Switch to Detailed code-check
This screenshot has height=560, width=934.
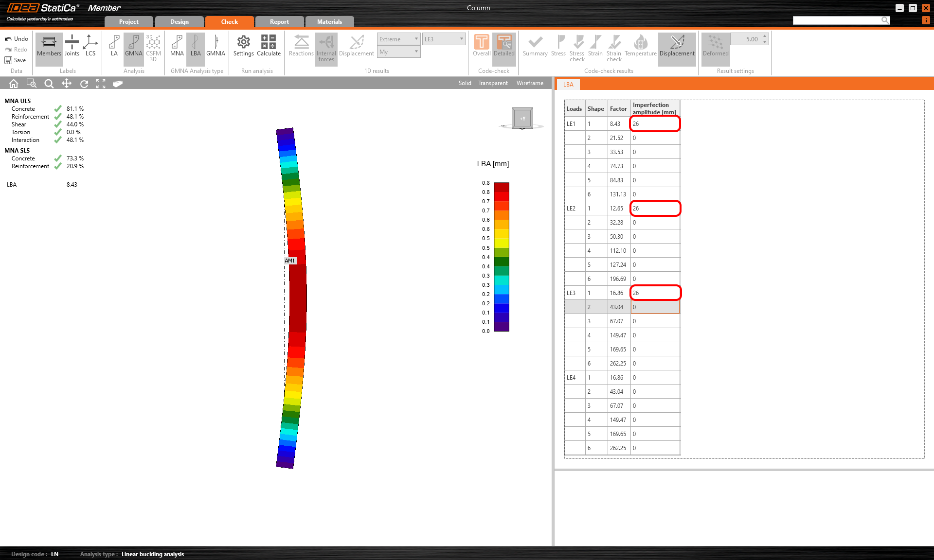coord(504,46)
